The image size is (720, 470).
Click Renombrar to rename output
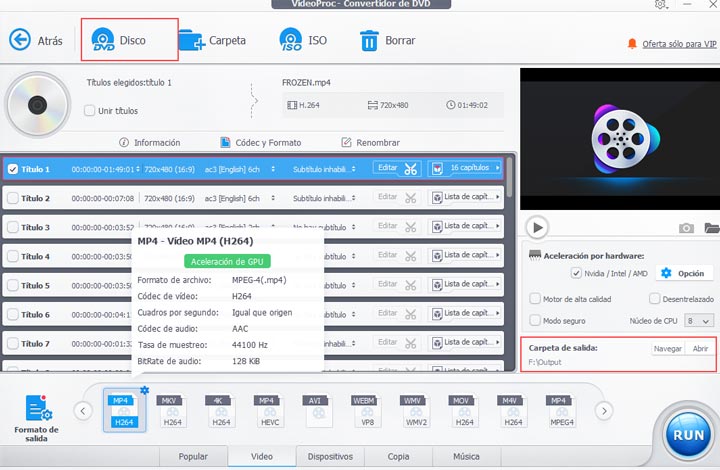click(371, 142)
